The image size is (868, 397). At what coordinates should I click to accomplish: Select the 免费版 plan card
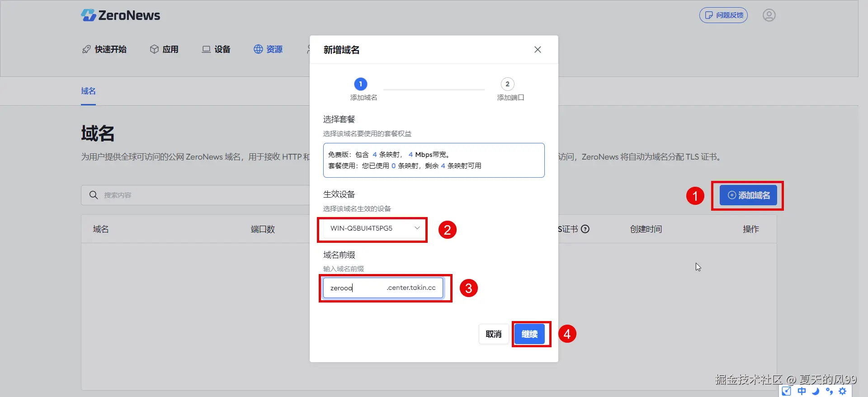click(434, 160)
